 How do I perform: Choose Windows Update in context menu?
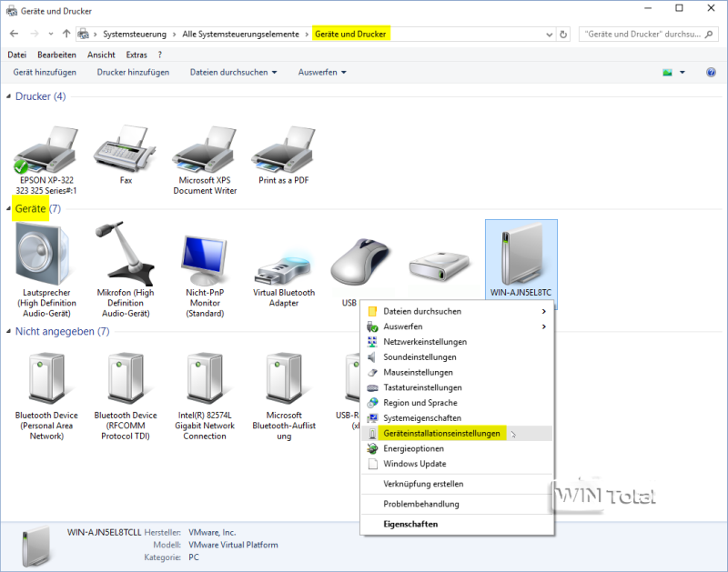pyautogui.click(x=457, y=464)
